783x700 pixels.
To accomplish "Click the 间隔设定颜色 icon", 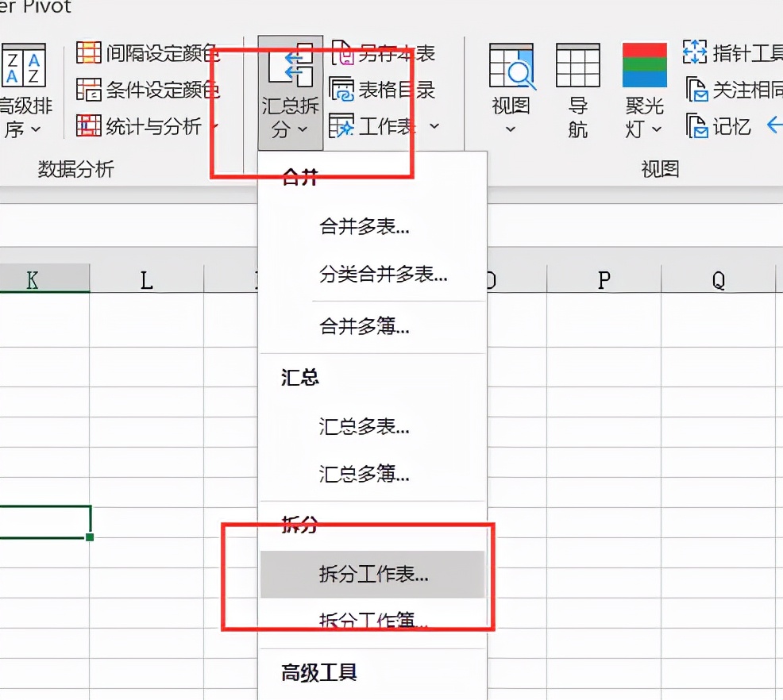I will (x=88, y=52).
